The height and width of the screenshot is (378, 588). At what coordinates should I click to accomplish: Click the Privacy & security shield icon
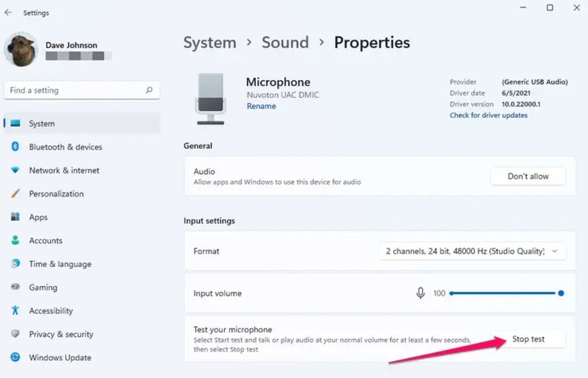tap(15, 334)
